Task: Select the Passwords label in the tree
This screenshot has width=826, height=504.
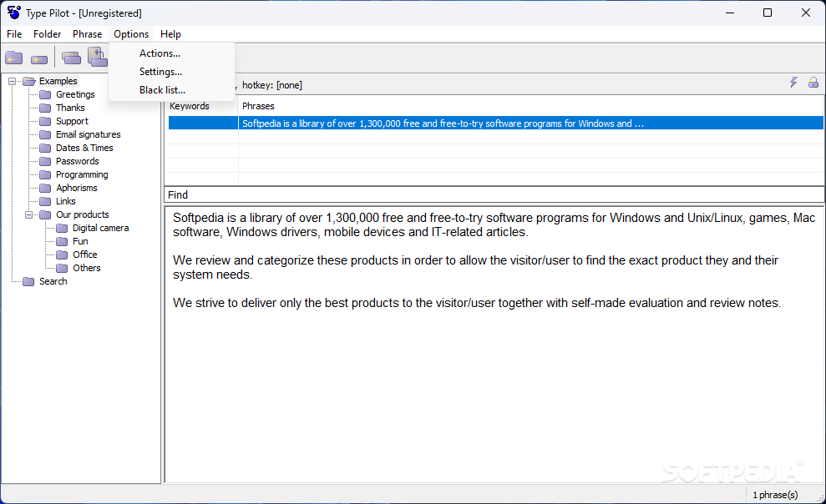Action: pyautogui.click(x=78, y=161)
